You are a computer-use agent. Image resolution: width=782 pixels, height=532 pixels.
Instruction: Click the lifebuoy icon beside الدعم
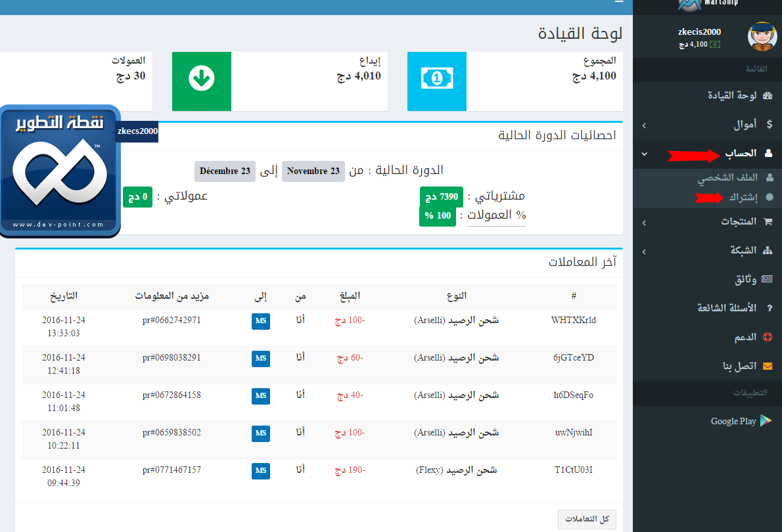[x=768, y=337]
